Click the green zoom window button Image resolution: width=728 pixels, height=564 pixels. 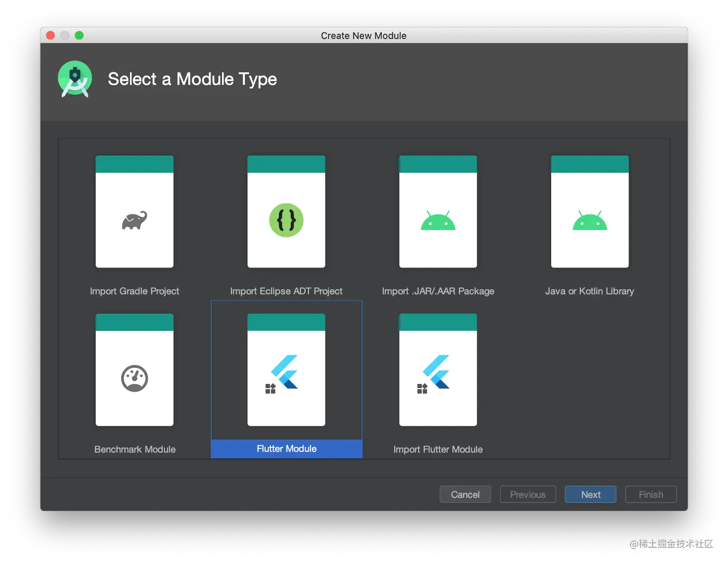(79, 35)
